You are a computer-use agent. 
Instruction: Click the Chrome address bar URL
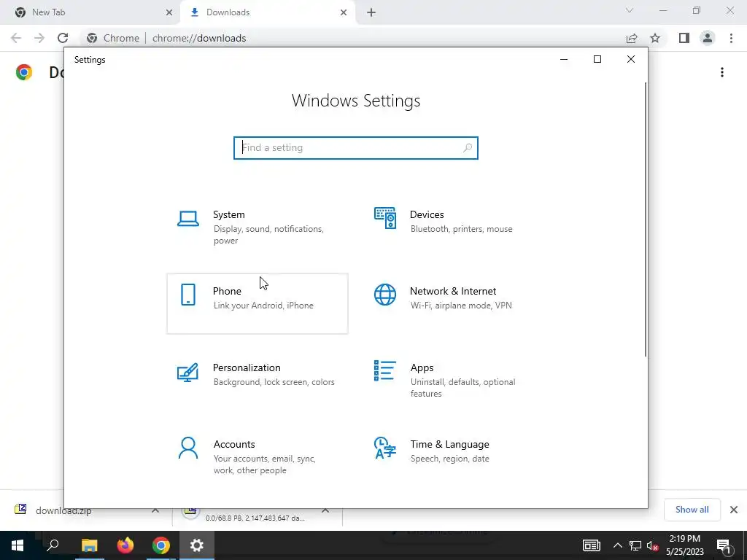199,38
